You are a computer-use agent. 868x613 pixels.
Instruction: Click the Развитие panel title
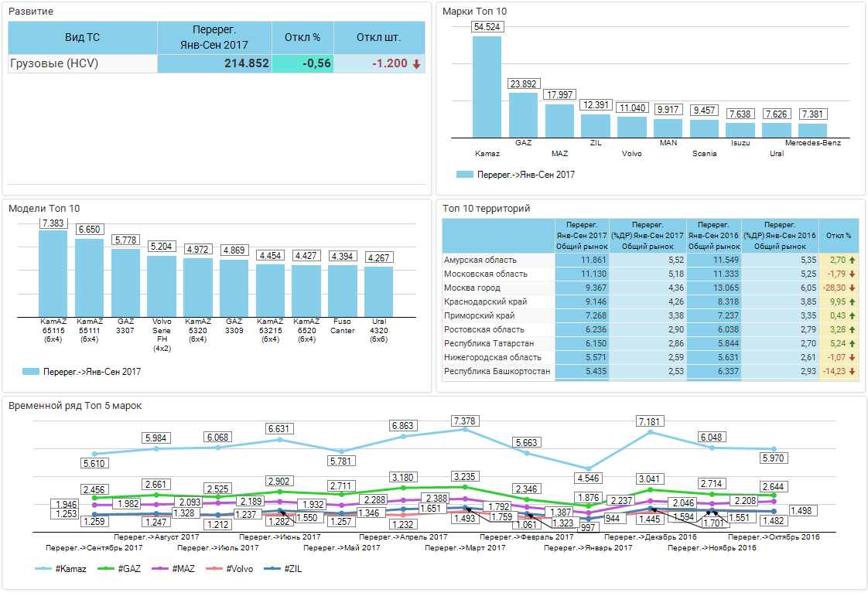point(31,12)
